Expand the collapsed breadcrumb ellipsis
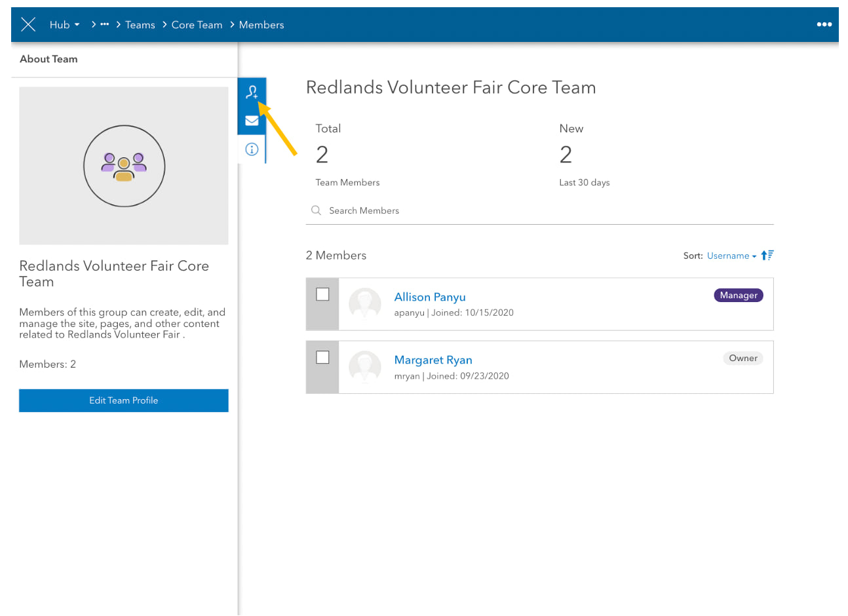This screenshot has height=616, width=848. pos(104,25)
